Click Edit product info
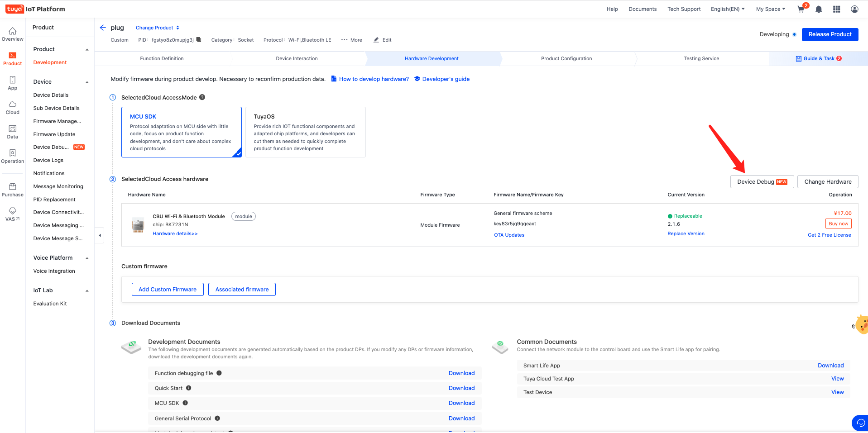Image resolution: width=868 pixels, height=433 pixels. (x=383, y=40)
